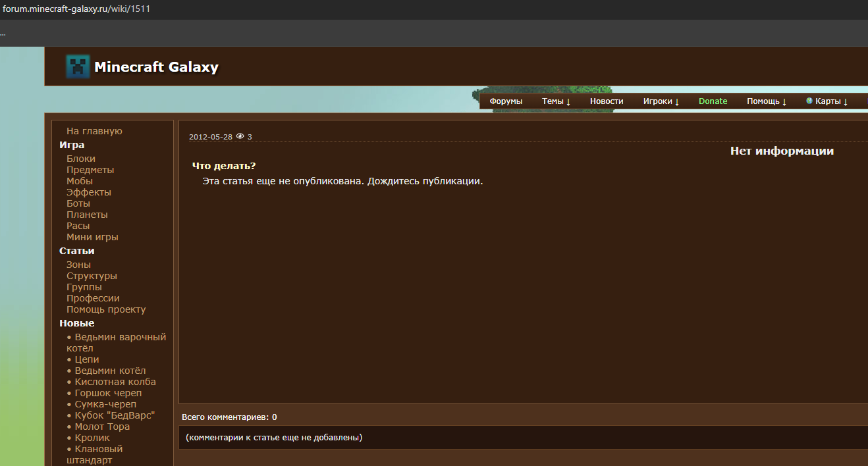Viewport: 868px width, 466px height.
Task: Open the Эффекты wiki section
Action: [x=89, y=192]
